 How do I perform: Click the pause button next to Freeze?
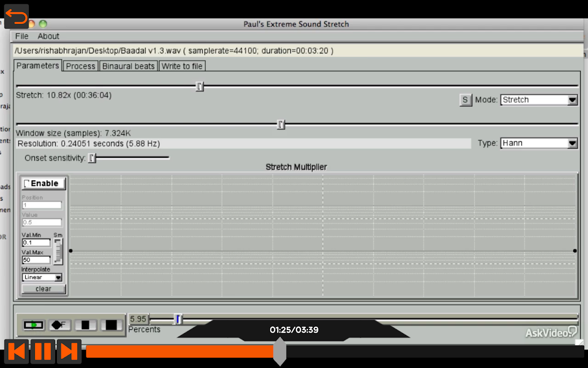click(85, 325)
